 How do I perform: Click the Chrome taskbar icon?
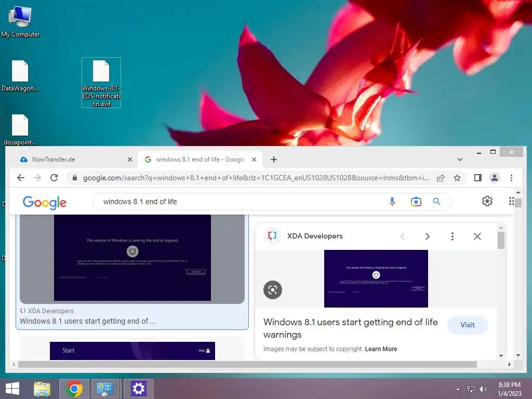(74, 389)
